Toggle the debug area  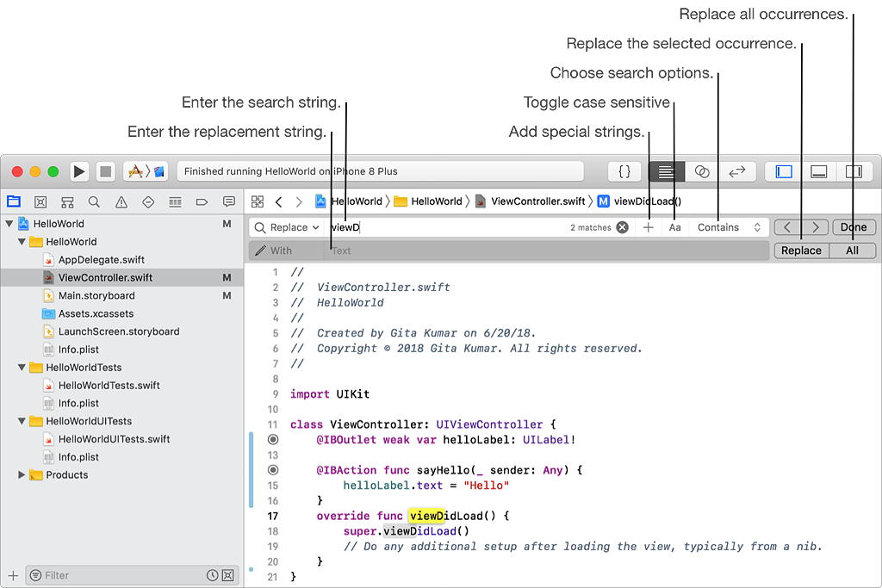[818, 171]
